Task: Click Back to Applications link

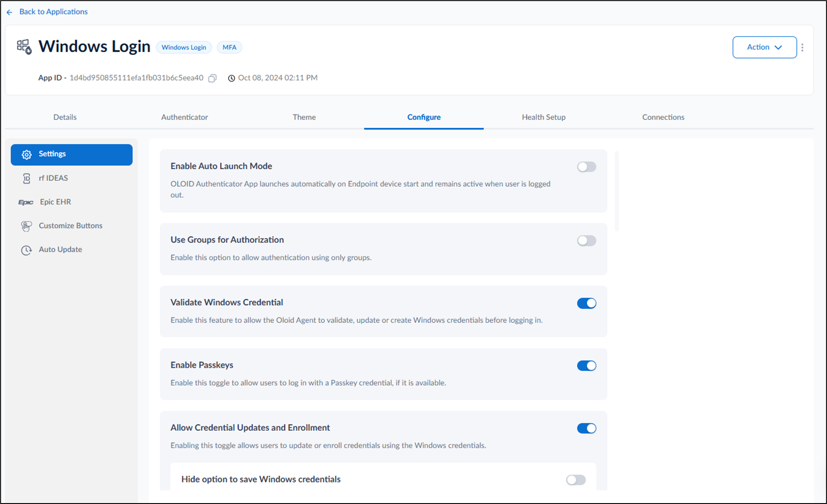Action: (x=53, y=12)
